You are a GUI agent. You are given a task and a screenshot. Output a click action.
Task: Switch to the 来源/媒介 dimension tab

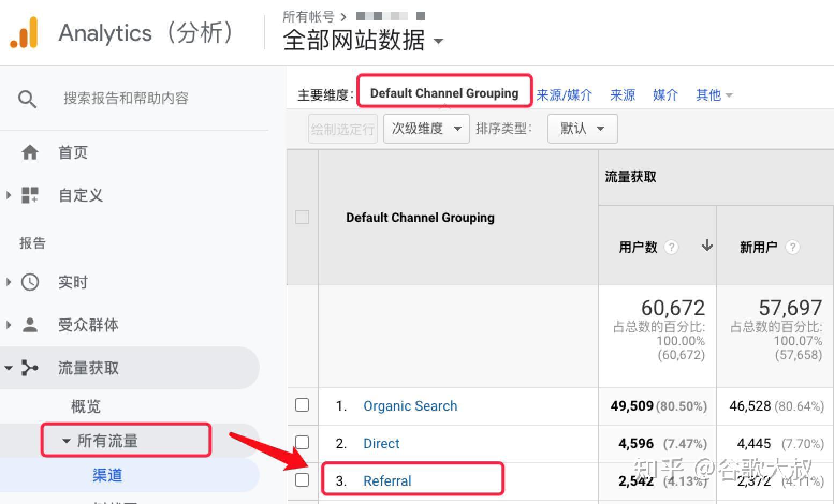point(565,95)
